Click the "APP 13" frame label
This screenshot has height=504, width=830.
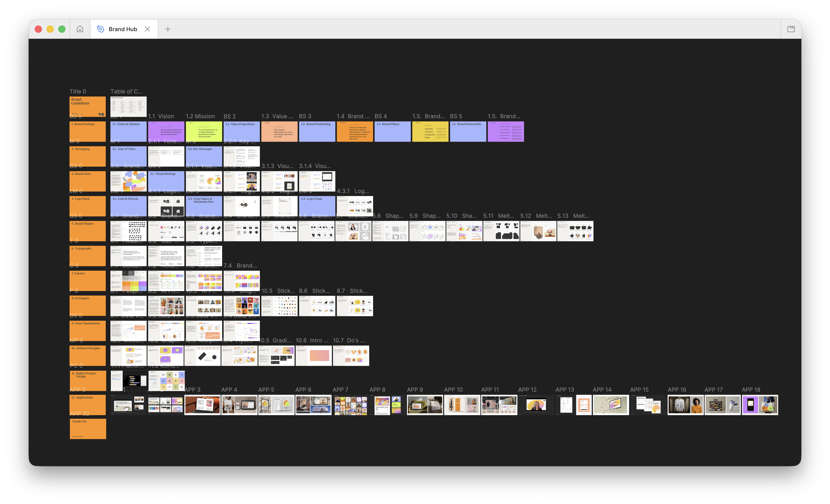tap(565, 389)
